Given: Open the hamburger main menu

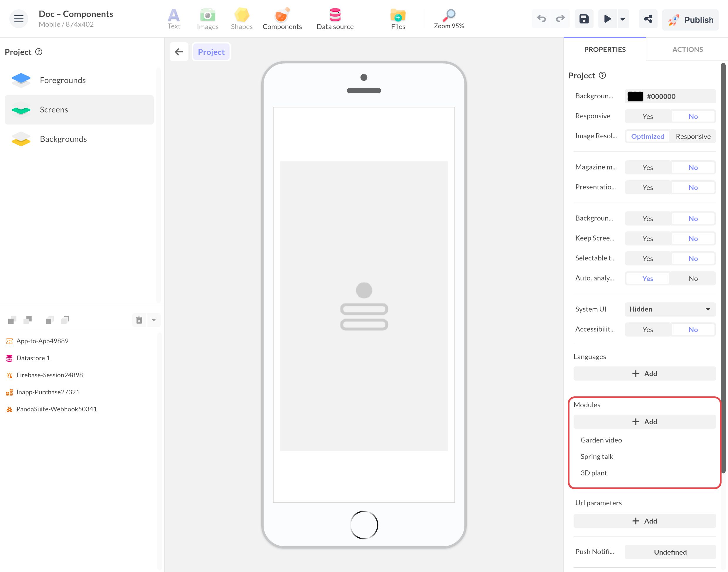Looking at the screenshot, I should [19, 19].
